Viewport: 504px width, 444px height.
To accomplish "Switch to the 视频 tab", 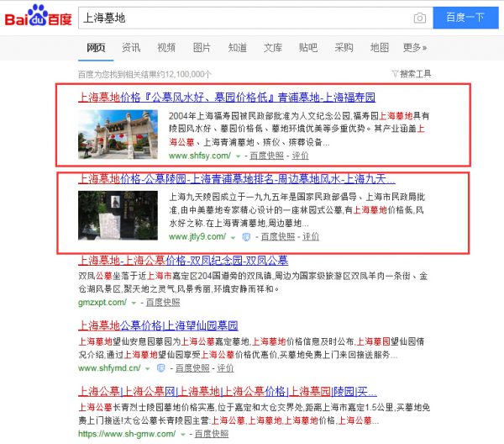I will 166,48.
